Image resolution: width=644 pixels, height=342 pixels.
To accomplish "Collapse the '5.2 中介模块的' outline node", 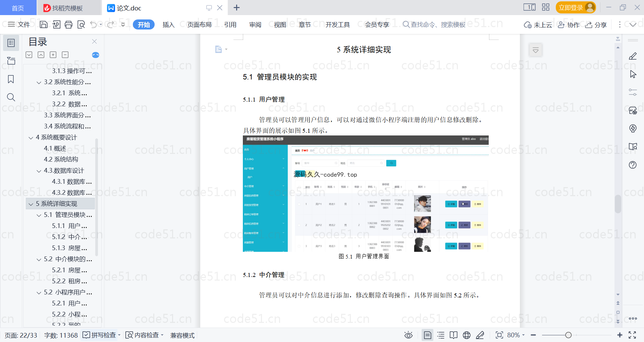I will [x=39, y=259].
